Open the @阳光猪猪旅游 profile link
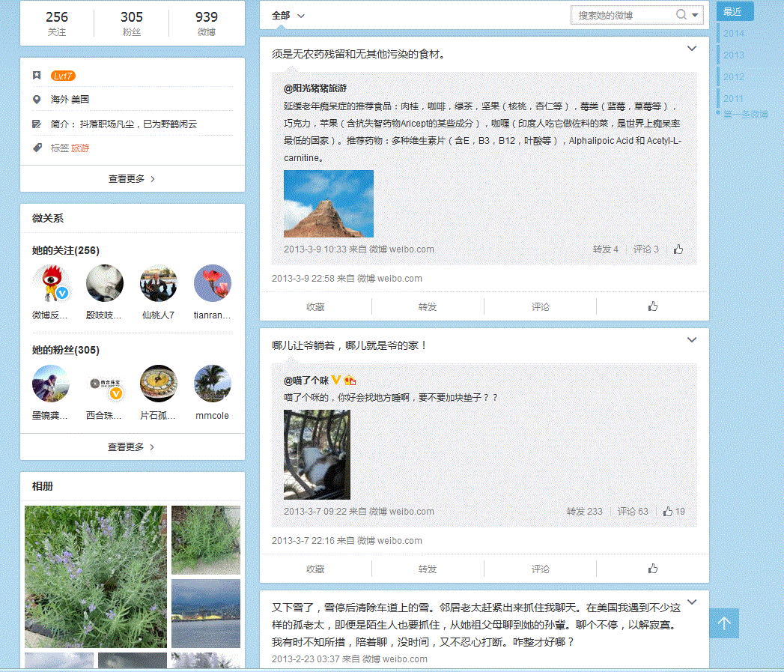The width and height of the screenshot is (784, 672). pos(315,88)
